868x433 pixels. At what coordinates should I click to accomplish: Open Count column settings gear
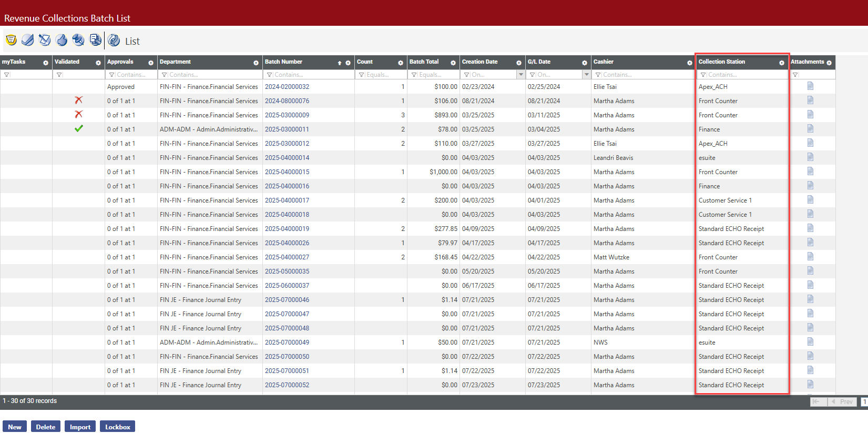pyautogui.click(x=401, y=63)
